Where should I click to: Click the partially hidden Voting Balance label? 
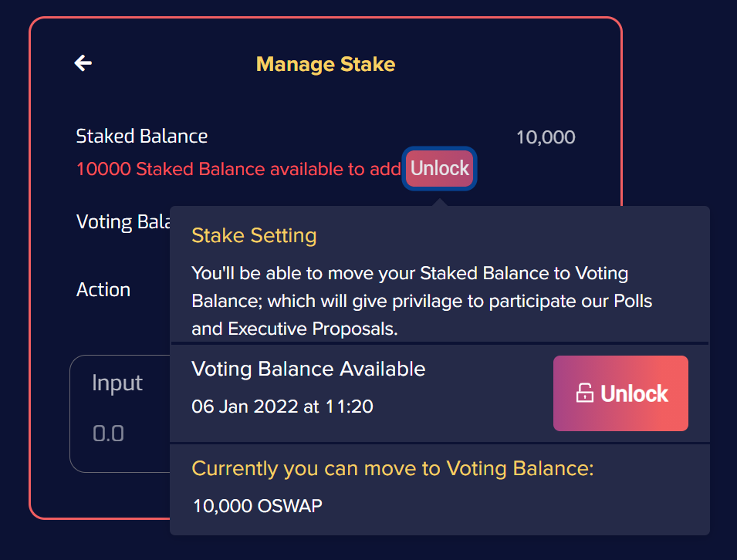(x=122, y=222)
